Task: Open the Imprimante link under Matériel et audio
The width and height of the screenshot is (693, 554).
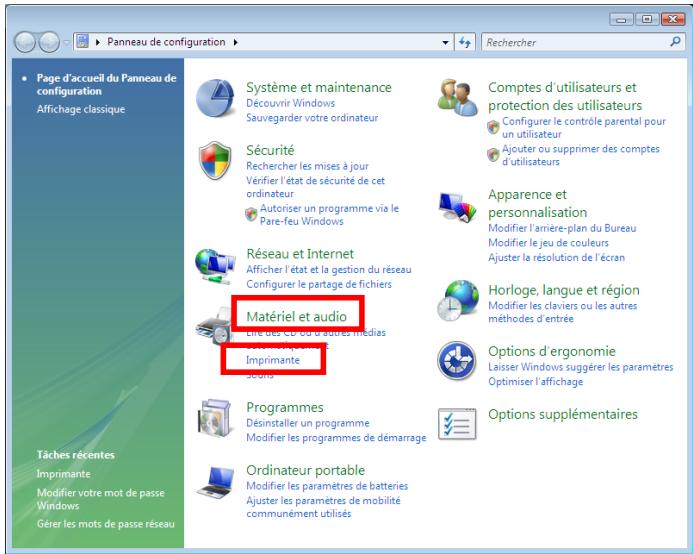Action: point(273,359)
